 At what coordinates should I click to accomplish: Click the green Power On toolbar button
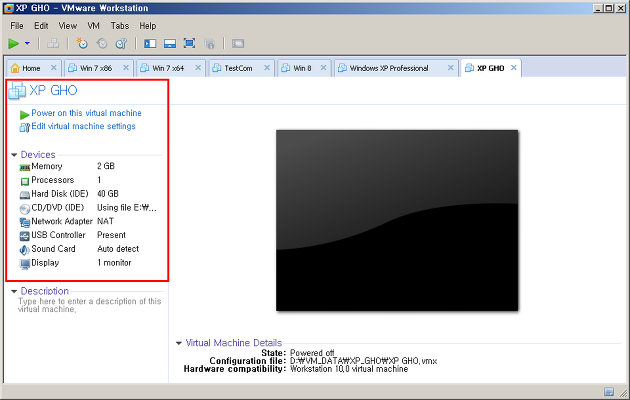[x=13, y=43]
